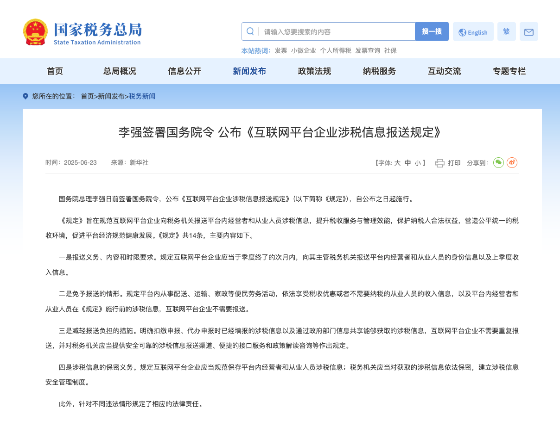Click 首页 in breadcrumb

pyautogui.click(x=88, y=96)
